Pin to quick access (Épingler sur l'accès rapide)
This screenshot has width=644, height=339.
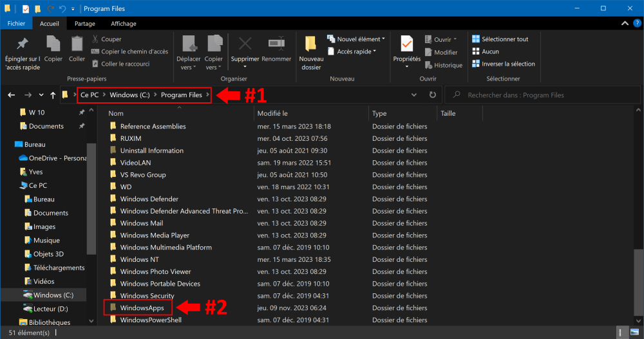coord(23,53)
